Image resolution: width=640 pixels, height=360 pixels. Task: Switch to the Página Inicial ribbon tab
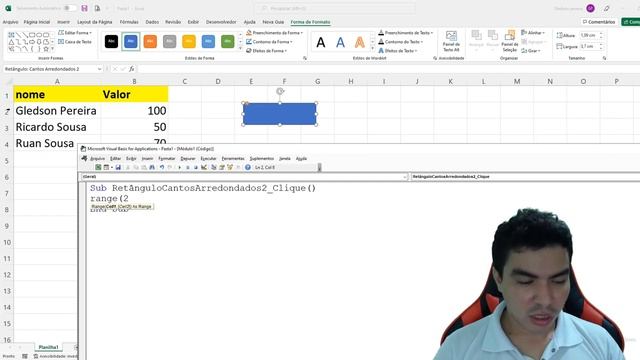click(x=37, y=22)
